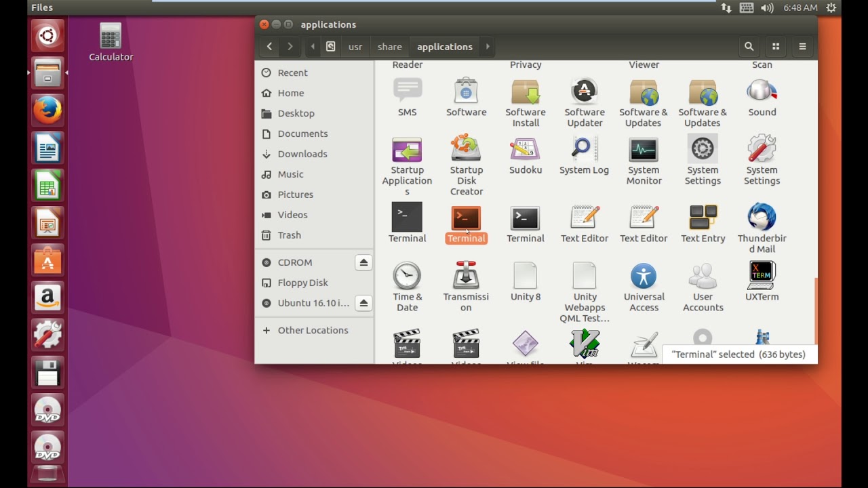Start the Software Updater

(584, 92)
